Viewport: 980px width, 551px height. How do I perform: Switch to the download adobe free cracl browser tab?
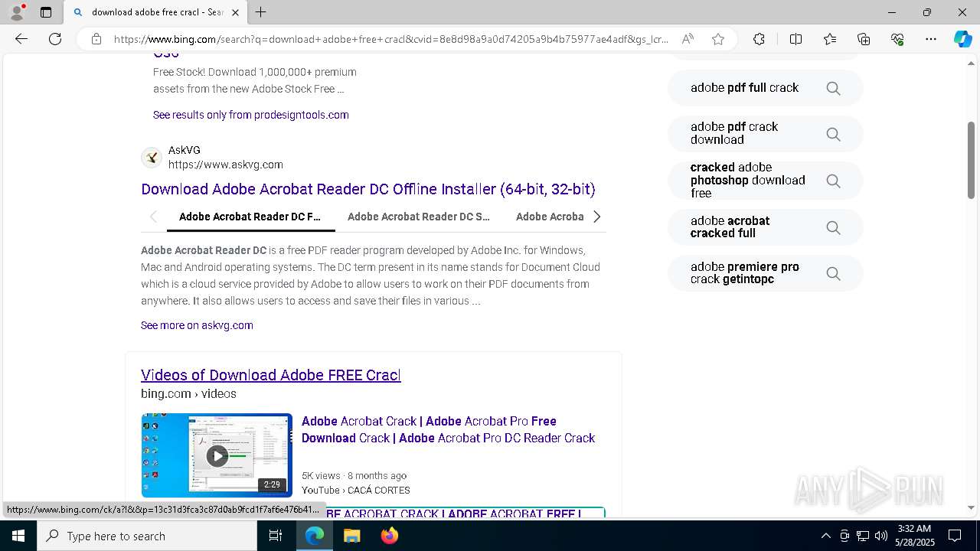coord(155,12)
